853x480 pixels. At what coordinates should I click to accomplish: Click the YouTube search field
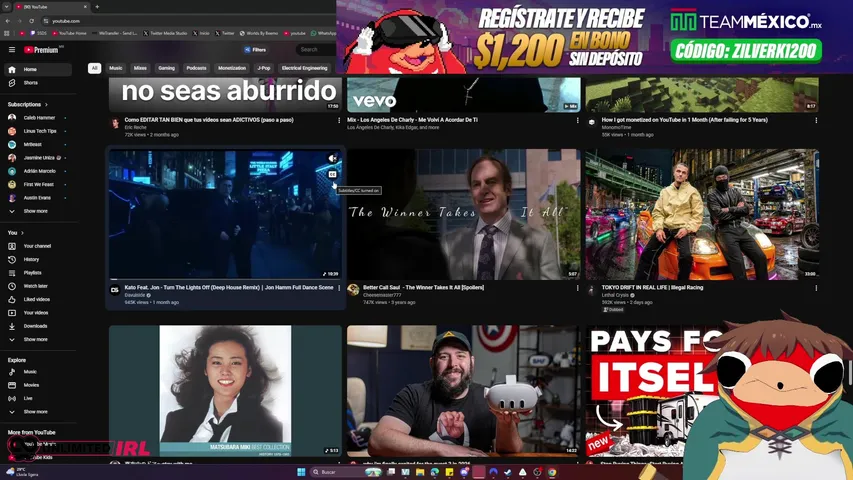pos(316,50)
